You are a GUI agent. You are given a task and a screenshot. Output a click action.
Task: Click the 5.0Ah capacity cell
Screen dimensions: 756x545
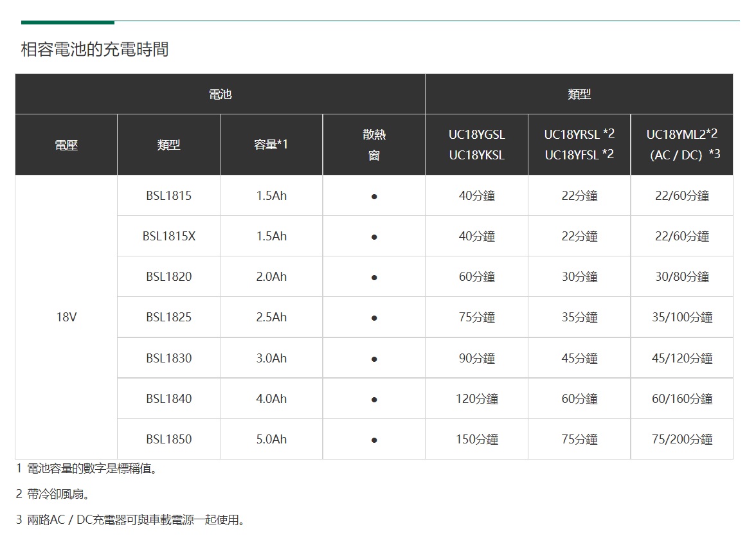(271, 440)
